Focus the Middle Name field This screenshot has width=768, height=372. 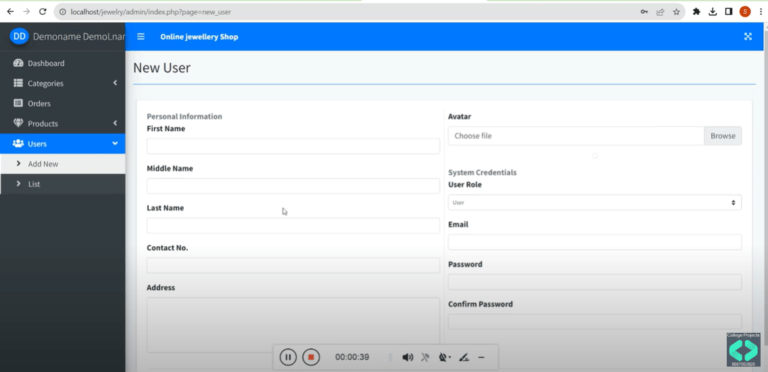(293, 186)
